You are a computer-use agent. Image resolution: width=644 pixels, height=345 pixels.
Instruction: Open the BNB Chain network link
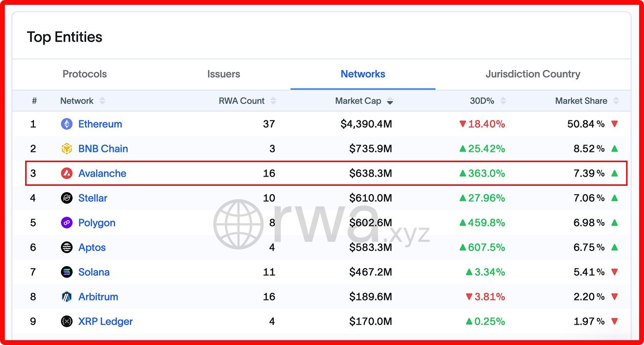click(x=103, y=149)
